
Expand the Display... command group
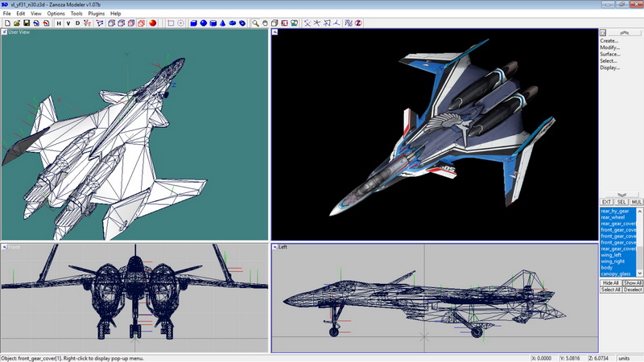[x=610, y=68]
